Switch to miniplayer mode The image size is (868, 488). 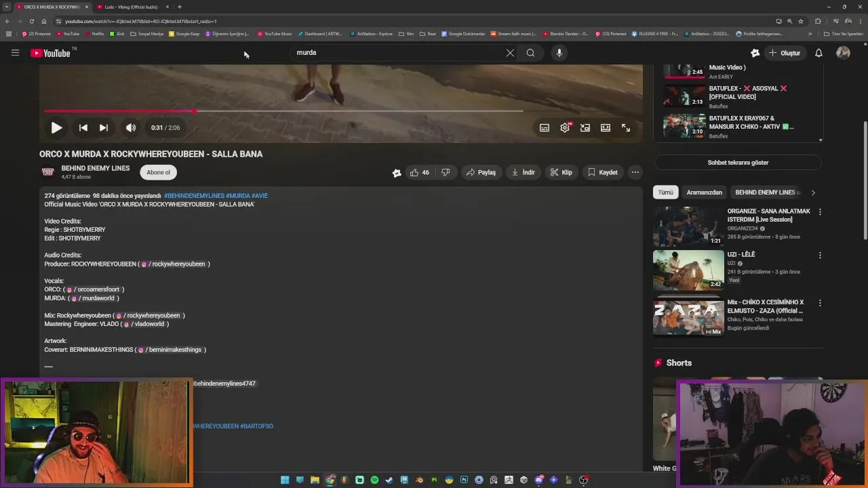(x=585, y=127)
